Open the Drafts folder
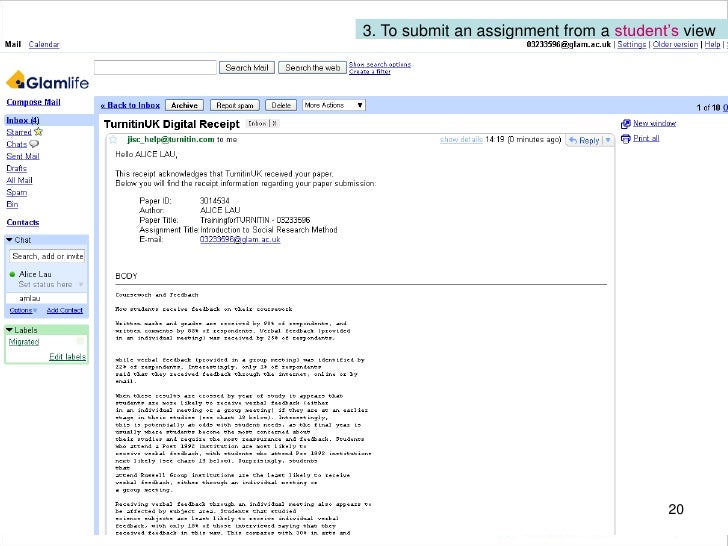 point(17,169)
